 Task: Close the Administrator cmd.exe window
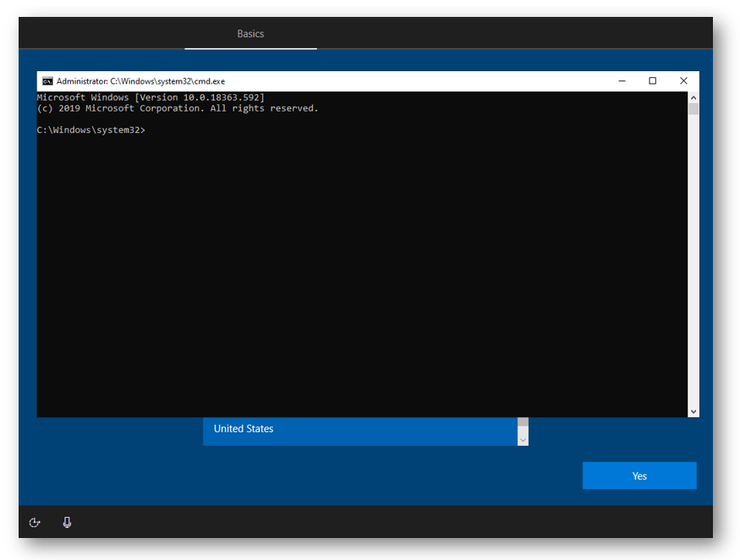pos(683,81)
